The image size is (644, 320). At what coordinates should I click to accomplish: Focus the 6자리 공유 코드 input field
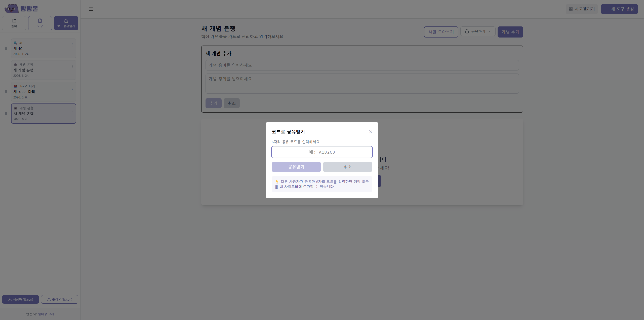[322, 152]
